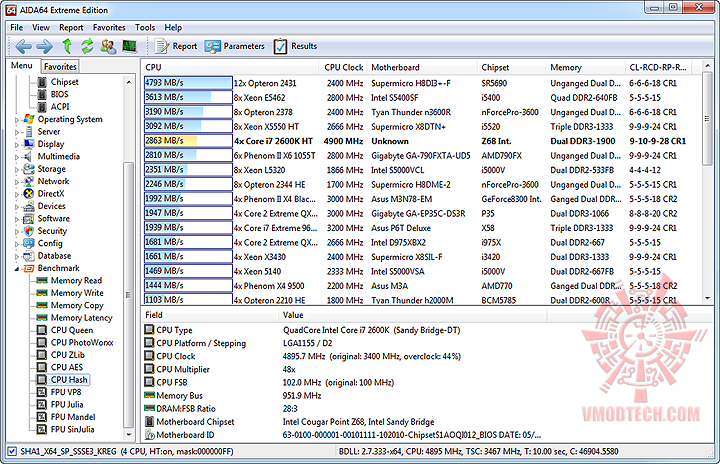The width and height of the screenshot is (720, 464).
Task: Click the 3613 MB/s result bar
Action: pos(188,97)
